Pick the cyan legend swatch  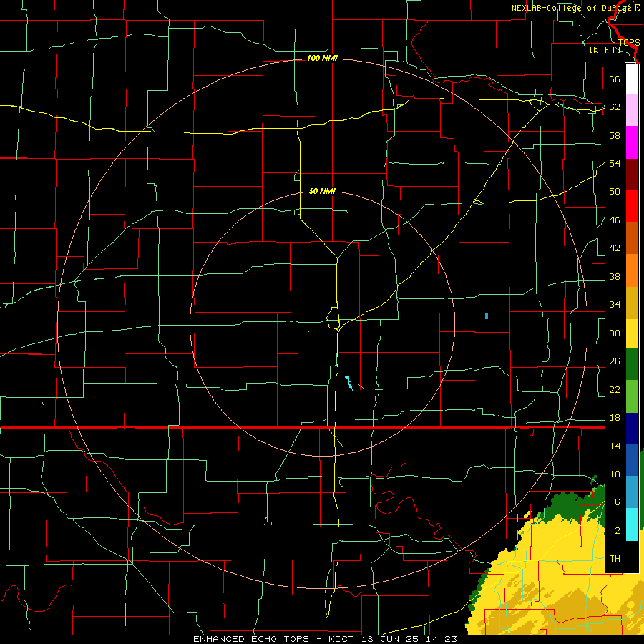tap(632, 525)
